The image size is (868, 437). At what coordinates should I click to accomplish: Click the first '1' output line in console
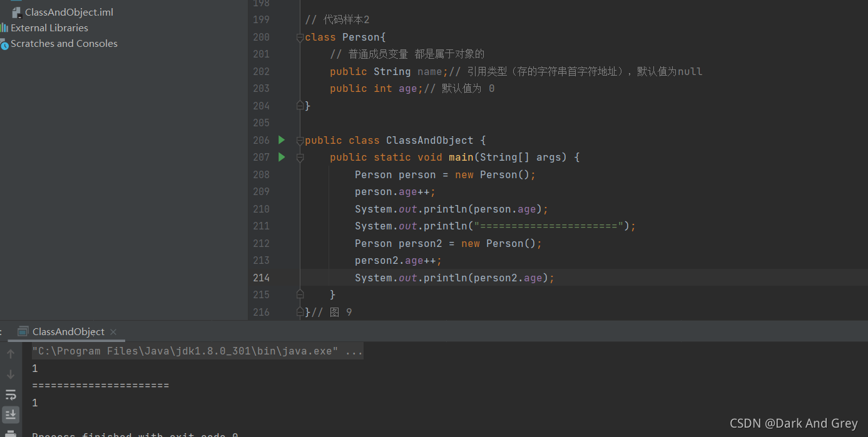(x=35, y=369)
